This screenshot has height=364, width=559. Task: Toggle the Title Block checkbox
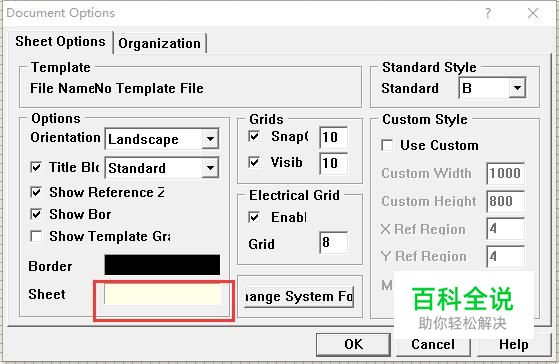[36, 167]
